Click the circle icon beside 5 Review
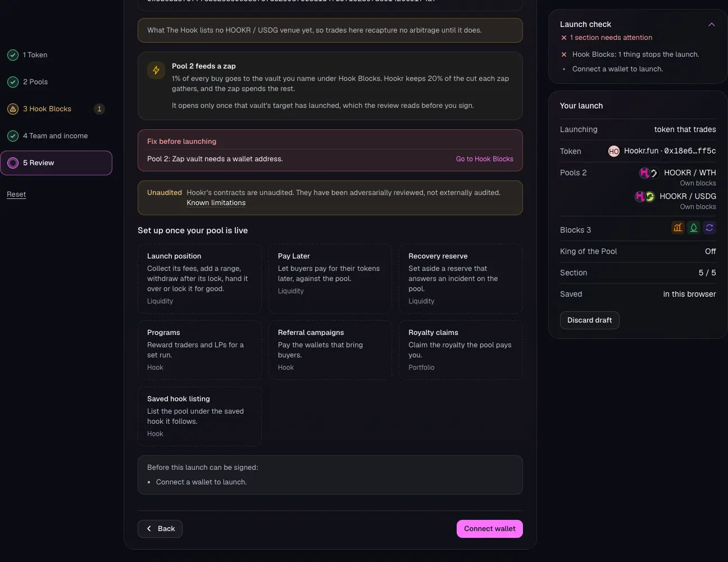 [x=13, y=163]
